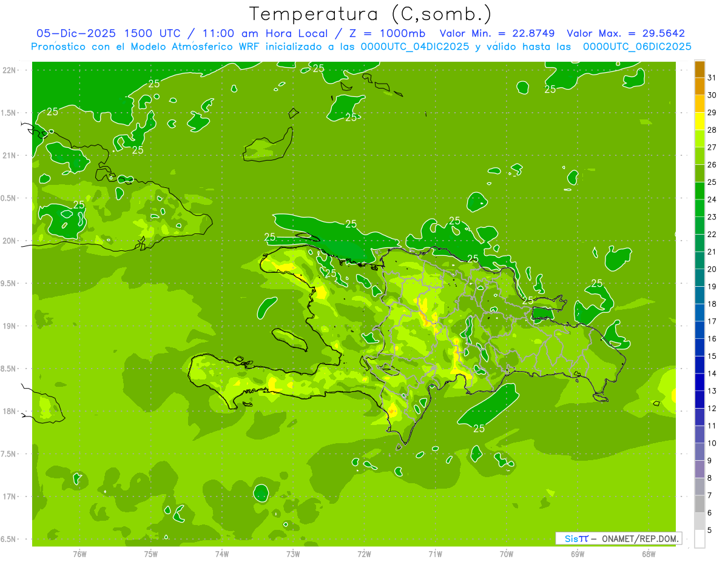
Task: Click the '17N' latitude axis label
Action: click(8, 497)
